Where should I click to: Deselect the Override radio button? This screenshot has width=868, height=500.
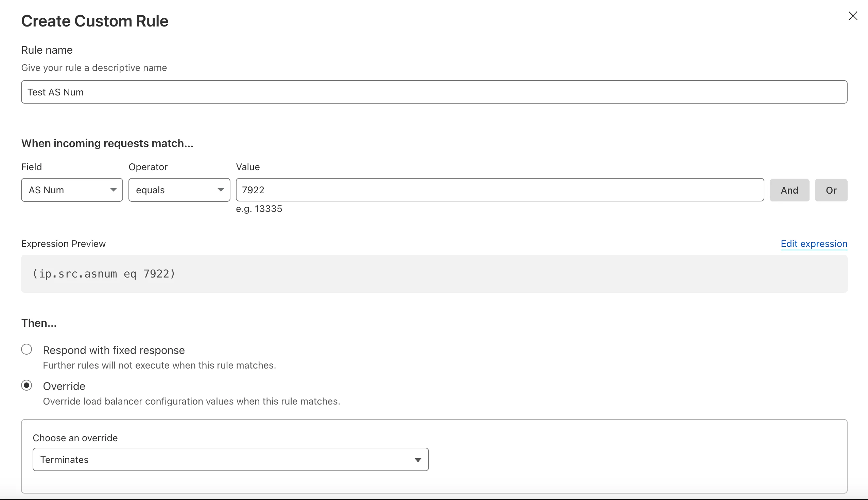coord(27,385)
